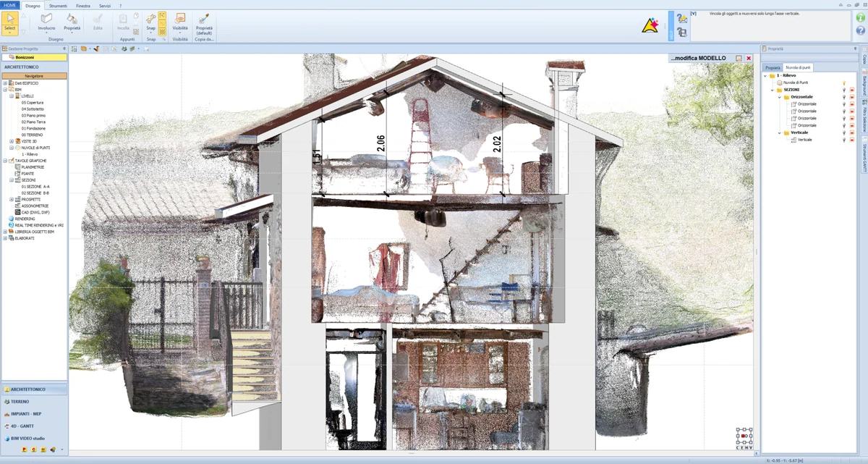This screenshot has height=464, width=868.
Task: Click the blue help question mark icon
Action: [x=860, y=30]
